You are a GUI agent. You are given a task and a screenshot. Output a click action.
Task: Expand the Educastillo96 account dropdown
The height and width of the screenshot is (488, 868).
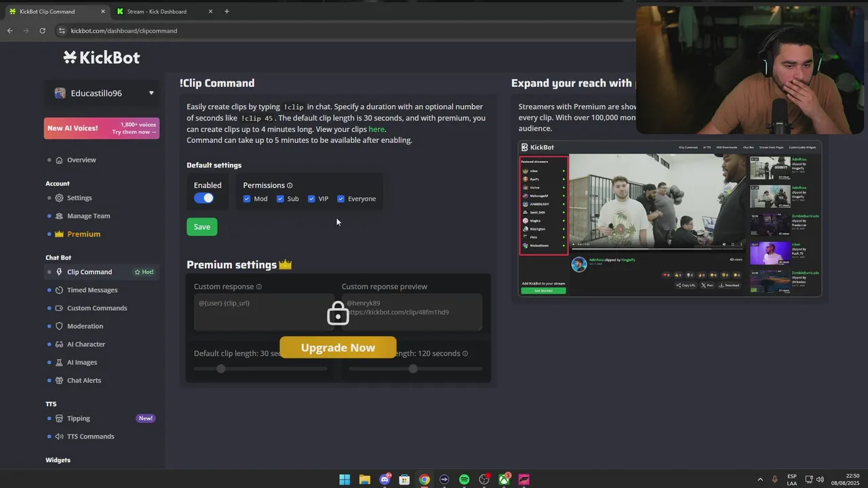pos(102,93)
